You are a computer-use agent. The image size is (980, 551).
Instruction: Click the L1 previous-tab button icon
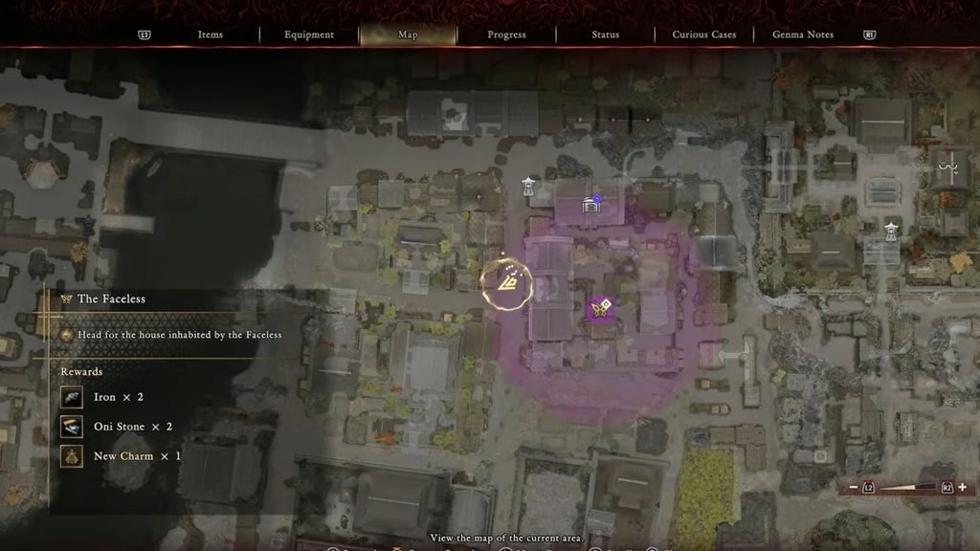pyautogui.click(x=145, y=35)
